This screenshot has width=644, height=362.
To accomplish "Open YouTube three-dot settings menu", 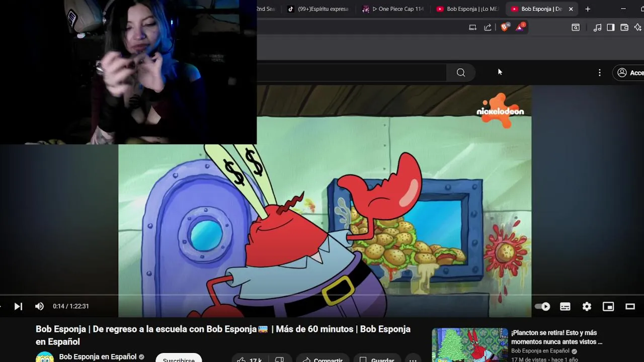I will tap(599, 72).
